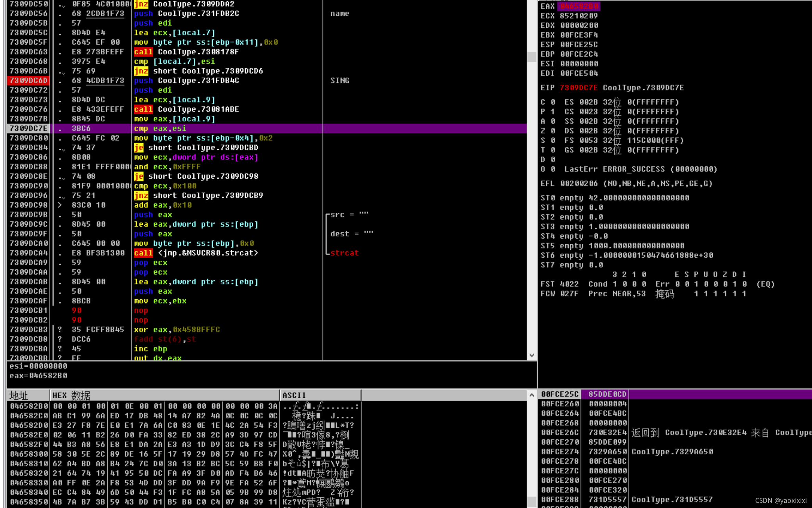Select the EIP register value 7309DC7E
The height and width of the screenshot is (508, 812).
(578, 88)
